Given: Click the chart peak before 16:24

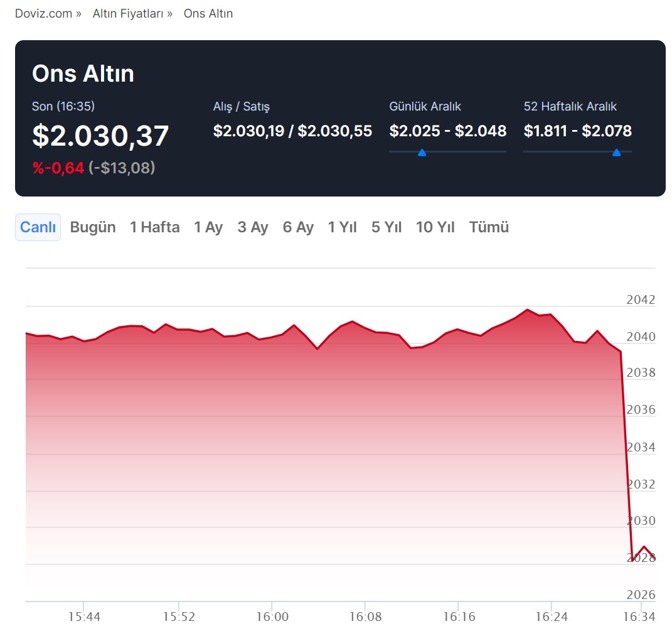Looking at the screenshot, I should click(x=527, y=310).
